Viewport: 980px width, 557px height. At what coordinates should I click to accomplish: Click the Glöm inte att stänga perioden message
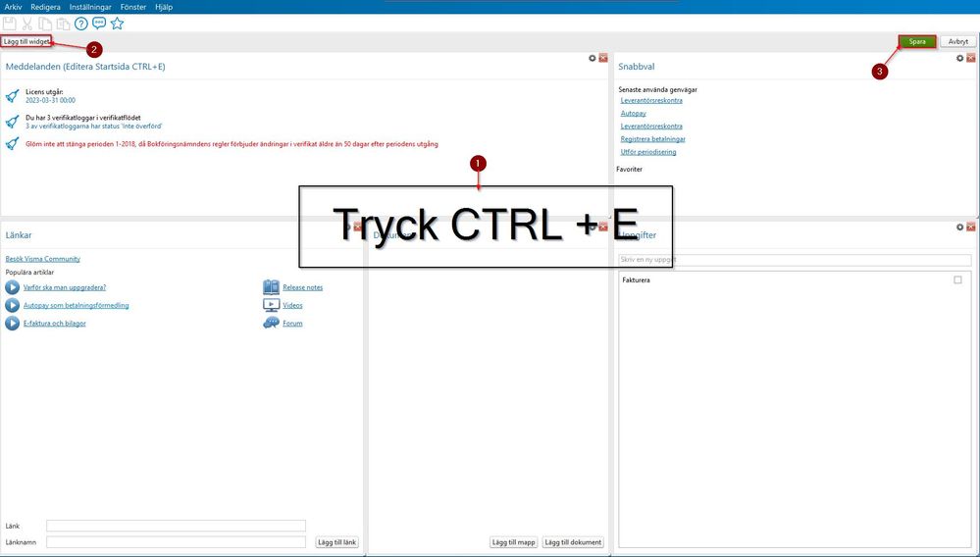click(x=232, y=144)
